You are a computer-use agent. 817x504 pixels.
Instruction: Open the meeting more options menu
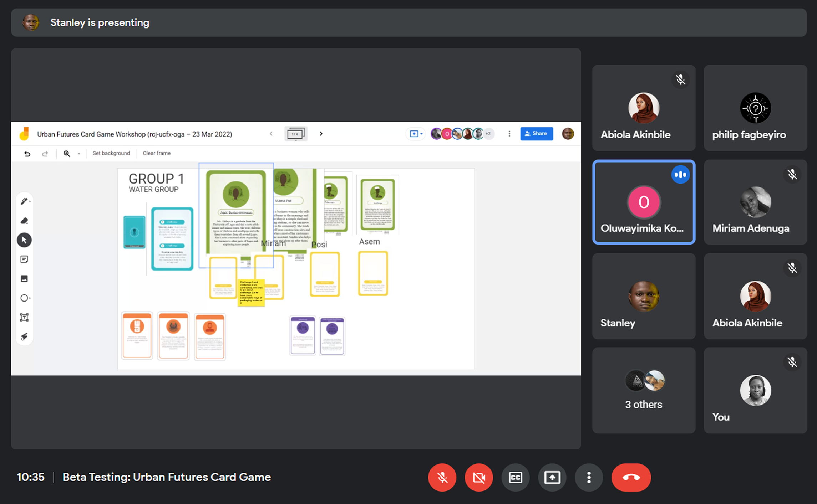[589, 478]
